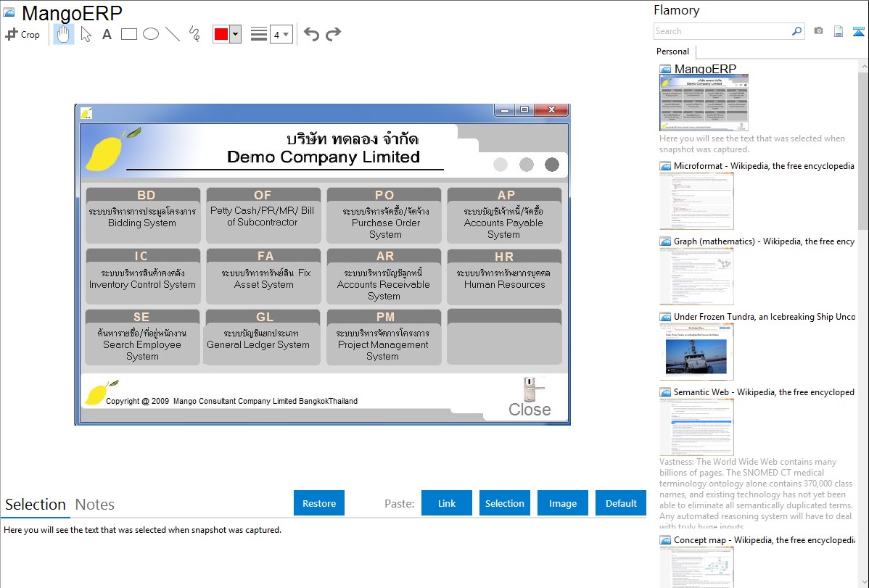Click the MangoERP header icon at top left
The width and height of the screenshot is (869, 588).
(9, 12)
